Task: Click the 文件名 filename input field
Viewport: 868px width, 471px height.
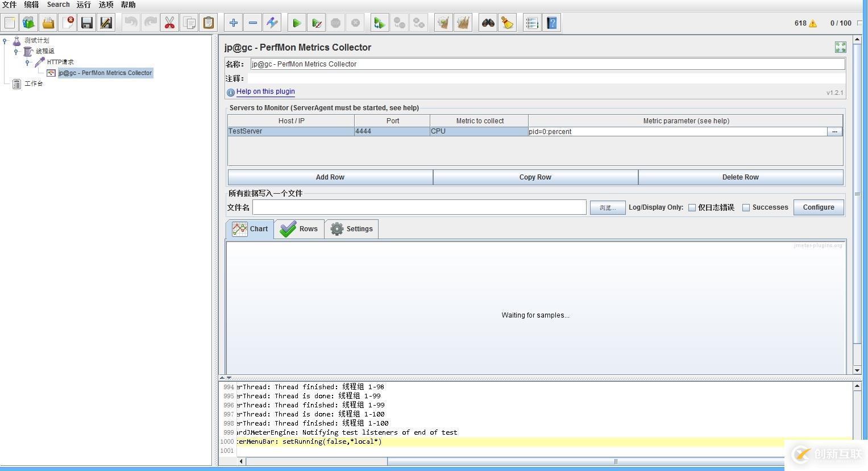Action: tap(420, 207)
